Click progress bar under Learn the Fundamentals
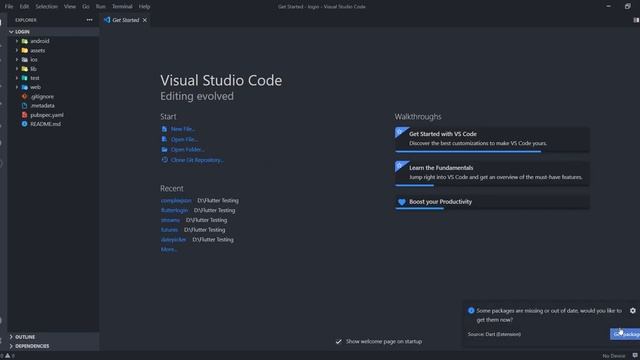The height and width of the screenshot is (360, 640). click(492, 185)
